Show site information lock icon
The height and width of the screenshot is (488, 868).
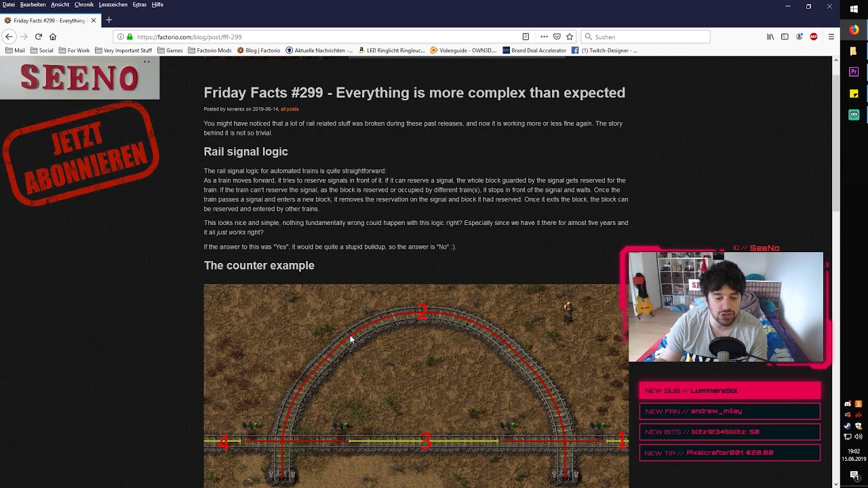129,37
